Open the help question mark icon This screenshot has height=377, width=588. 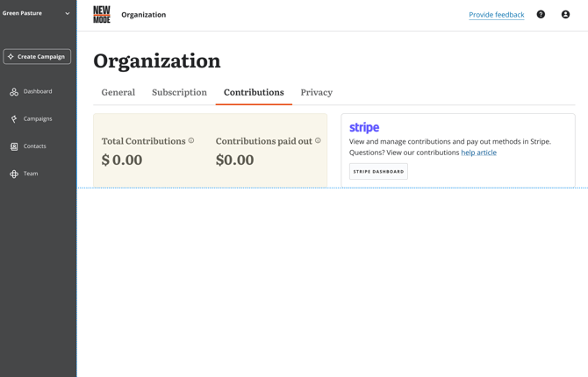541,15
